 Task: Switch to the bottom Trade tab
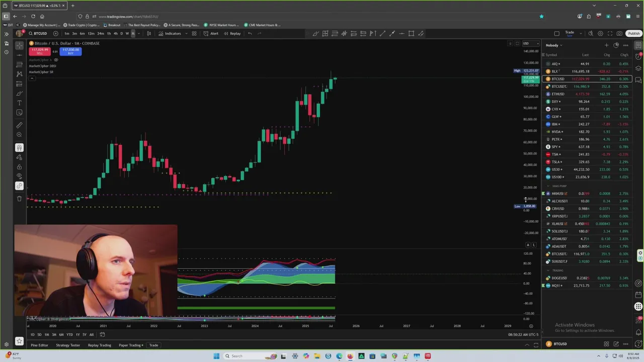153,345
